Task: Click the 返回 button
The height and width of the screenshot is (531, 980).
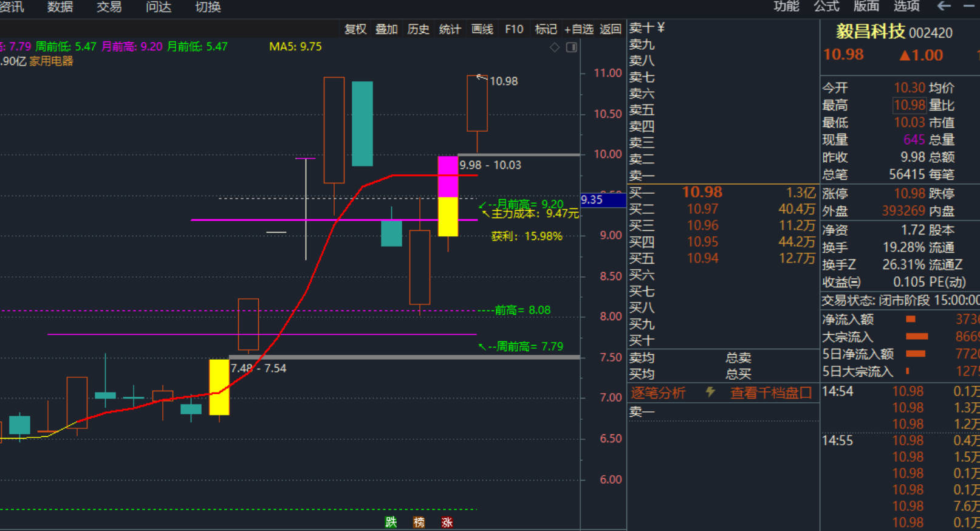Action: coord(611,29)
